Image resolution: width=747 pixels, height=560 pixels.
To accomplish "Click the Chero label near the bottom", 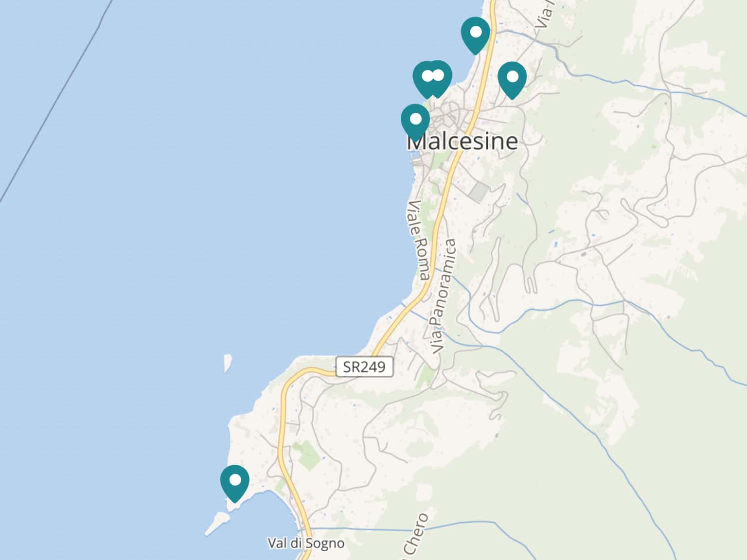I will (415, 535).
